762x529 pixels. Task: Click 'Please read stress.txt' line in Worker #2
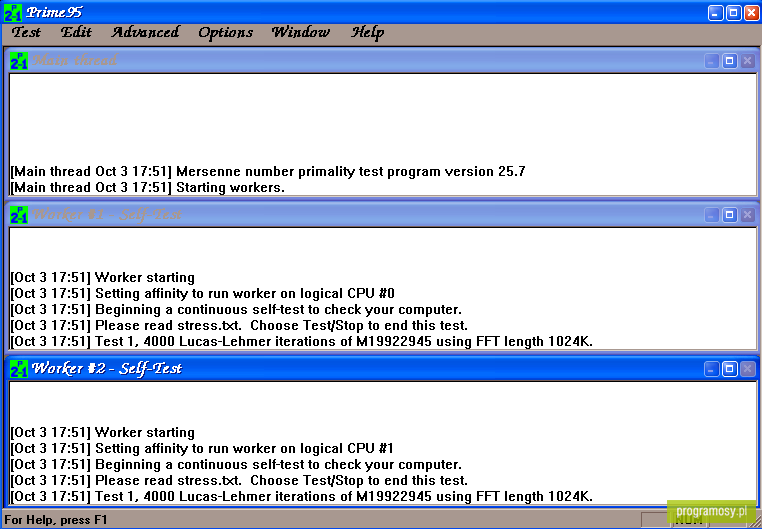pos(239,480)
